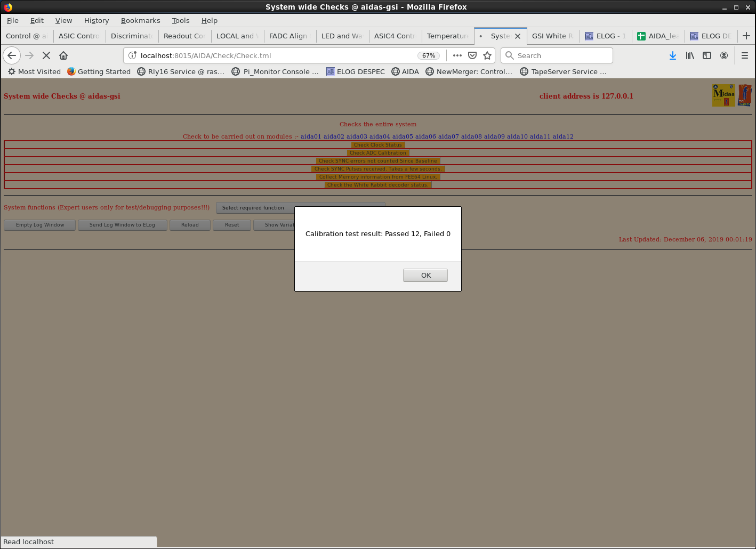Click Empty Log Window button

[40, 225]
